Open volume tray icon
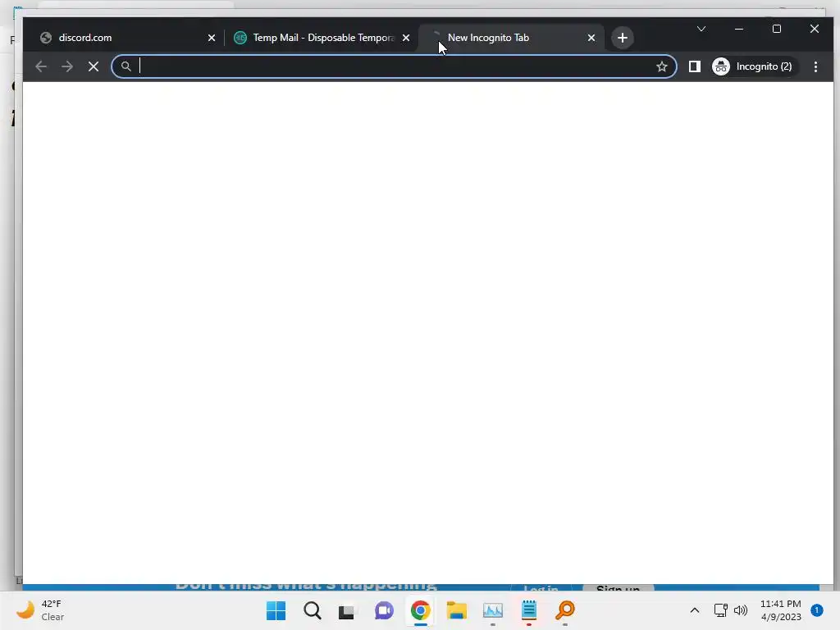840x630 pixels. tap(741, 610)
